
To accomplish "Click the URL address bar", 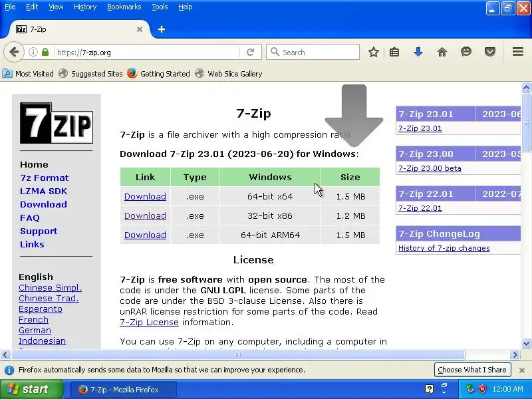I will coord(148,53).
